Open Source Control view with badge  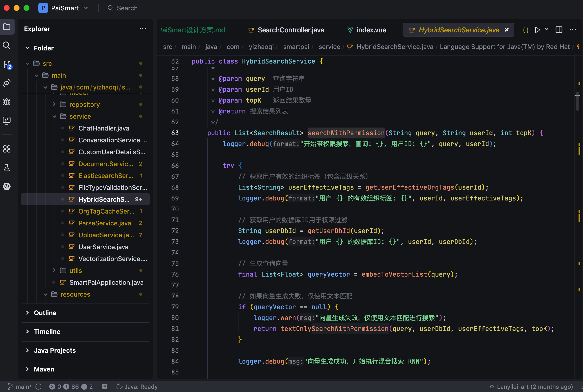pos(7,64)
